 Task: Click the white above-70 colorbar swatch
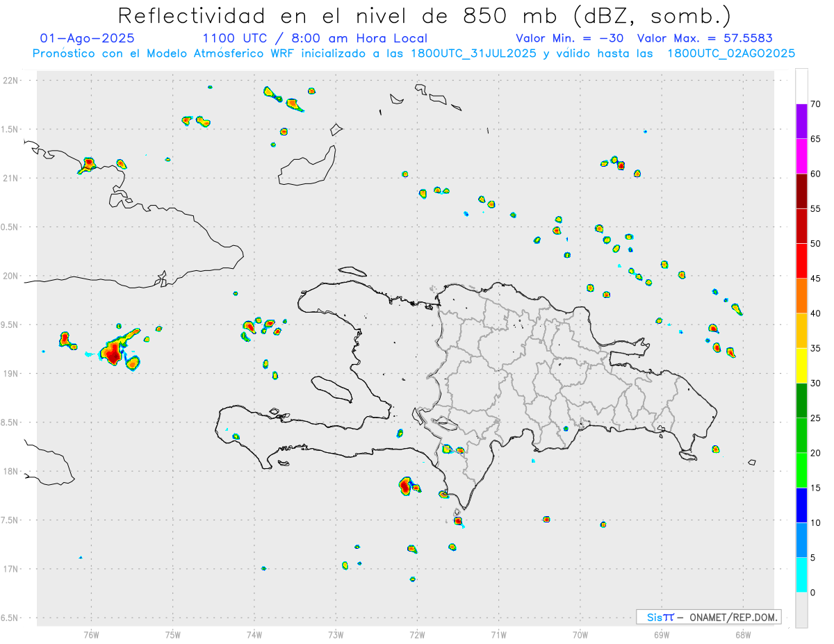point(801,86)
